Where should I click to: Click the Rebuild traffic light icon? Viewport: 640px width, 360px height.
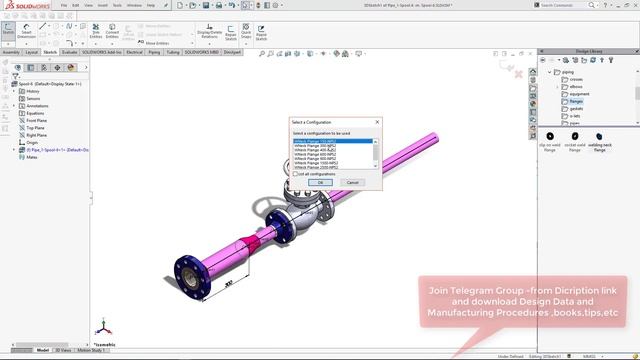tap(258, 5)
